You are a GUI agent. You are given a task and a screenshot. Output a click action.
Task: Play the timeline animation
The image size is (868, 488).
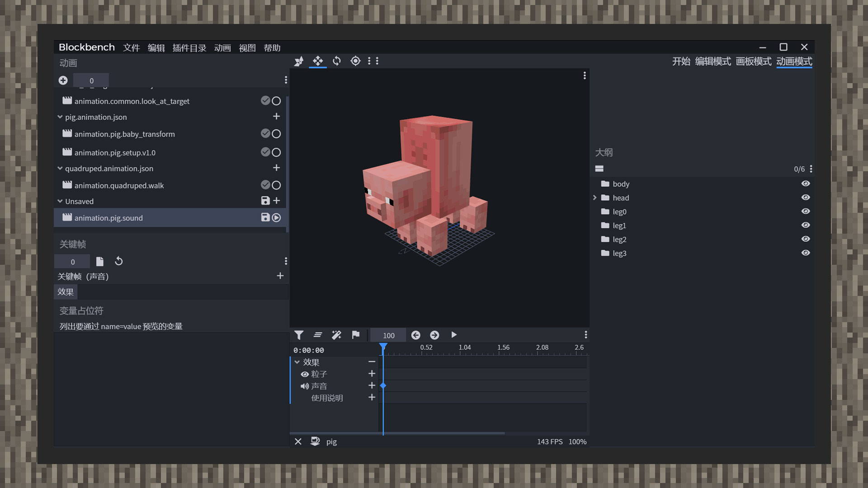pyautogui.click(x=454, y=335)
